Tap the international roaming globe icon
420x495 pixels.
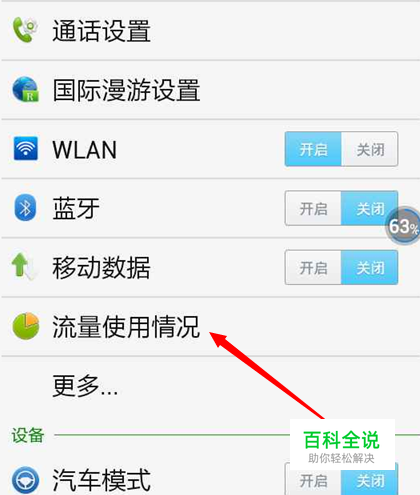pyautogui.click(x=26, y=89)
